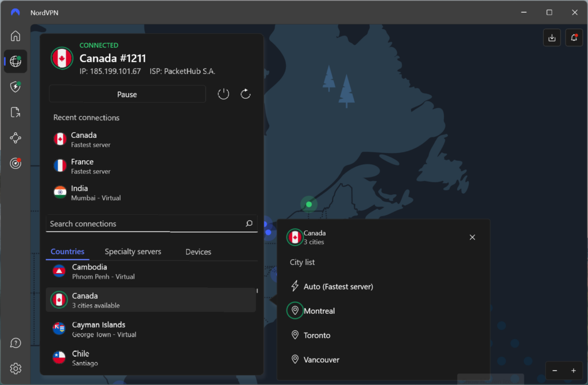Pause the VPN connection
Image resolution: width=588 pixels, height=385 pixels.
[x=127, y=94]
